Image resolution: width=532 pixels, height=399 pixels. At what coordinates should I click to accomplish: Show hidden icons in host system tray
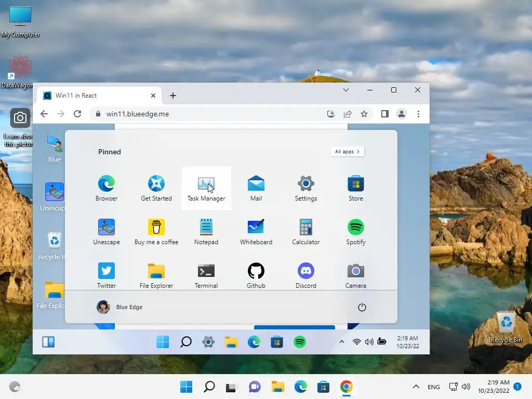[x=416, y=387]
